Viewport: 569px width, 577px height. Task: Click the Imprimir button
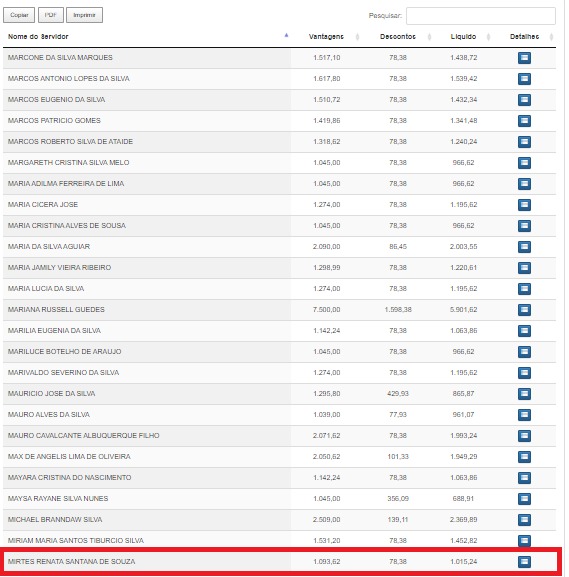(84, 15)
